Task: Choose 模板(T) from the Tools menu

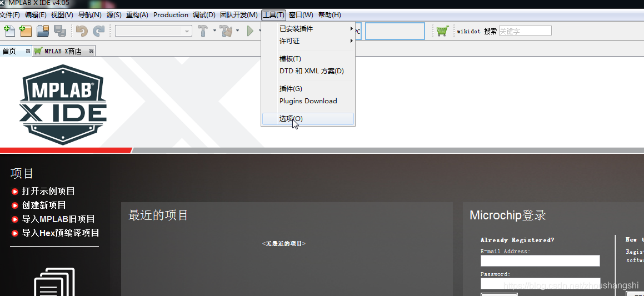Action: (308, 59)
